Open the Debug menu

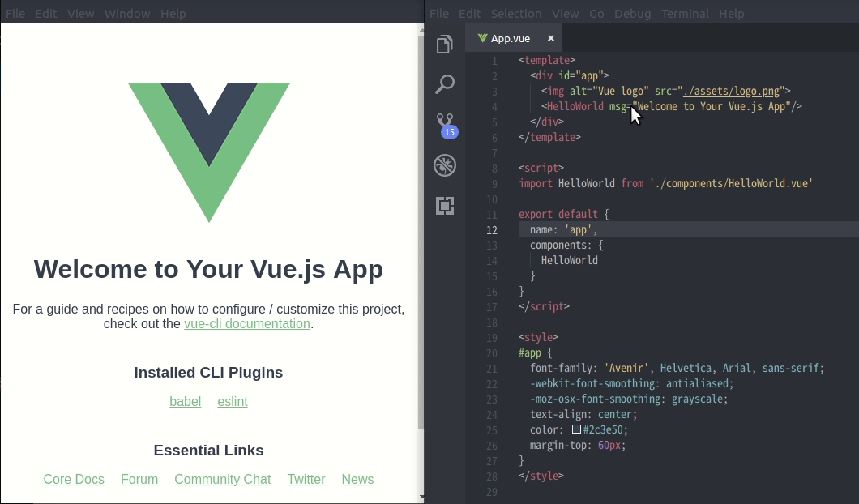click(632, 14)
